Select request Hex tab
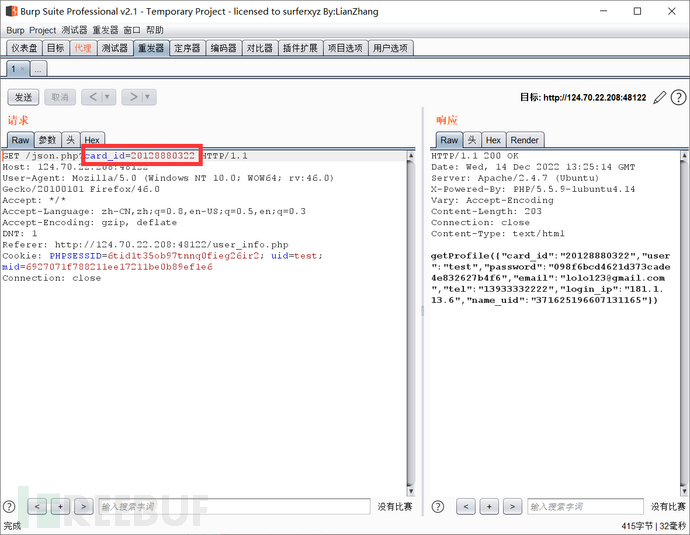 tap(92, 140)
